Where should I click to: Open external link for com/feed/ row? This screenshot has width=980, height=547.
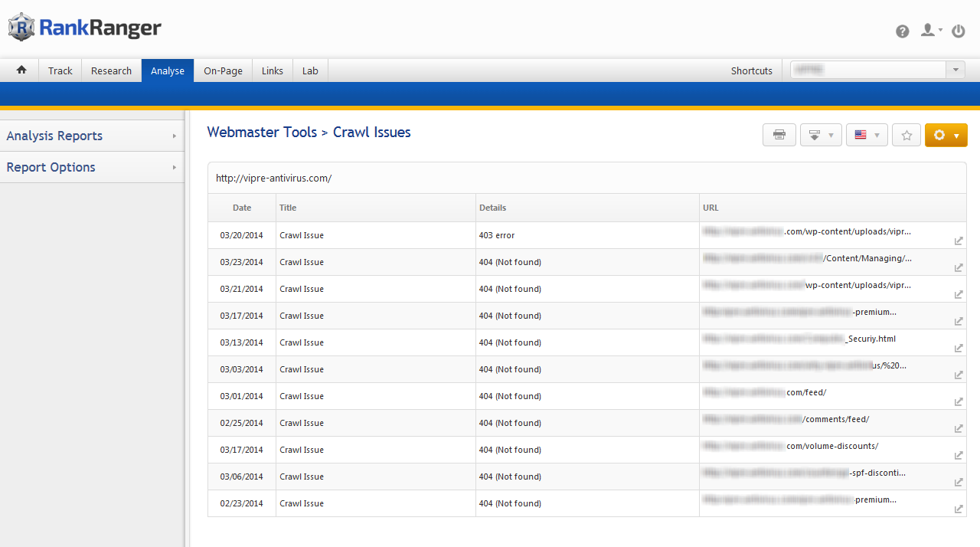[x=958, y=402]
